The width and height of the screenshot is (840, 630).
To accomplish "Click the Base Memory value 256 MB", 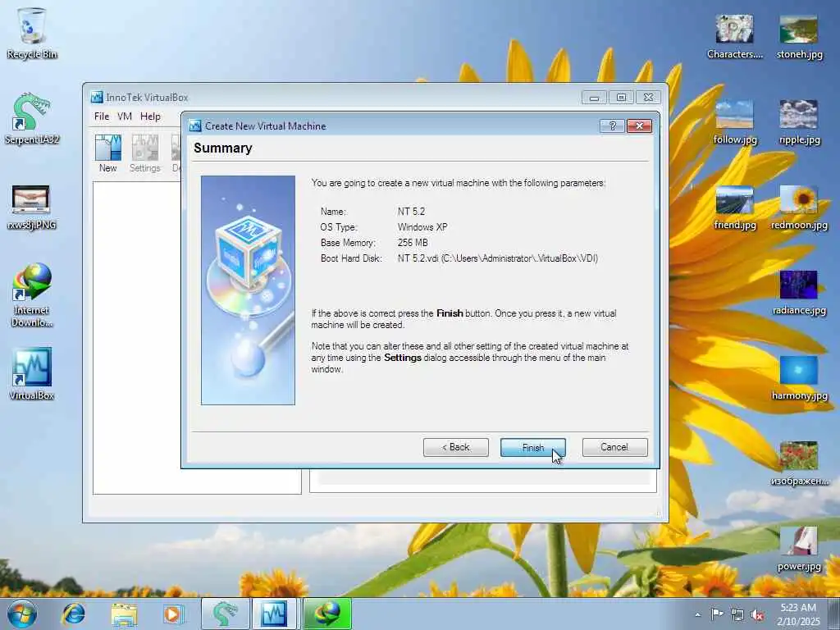I will tap(413, 243).
